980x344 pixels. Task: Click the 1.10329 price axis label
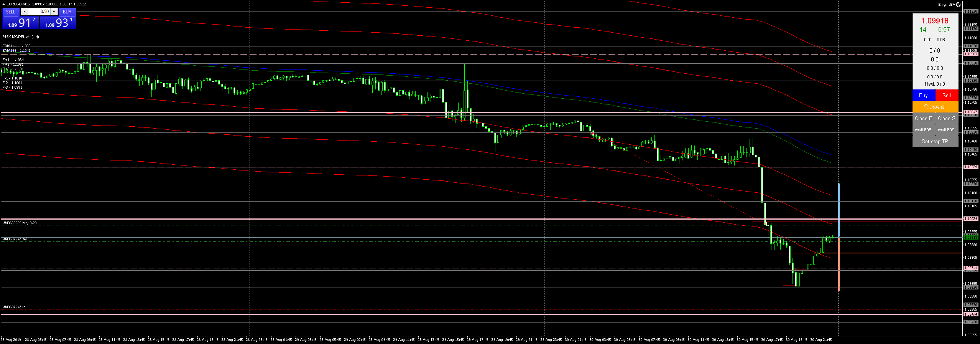pyautogui.click(x=971, y=167)
